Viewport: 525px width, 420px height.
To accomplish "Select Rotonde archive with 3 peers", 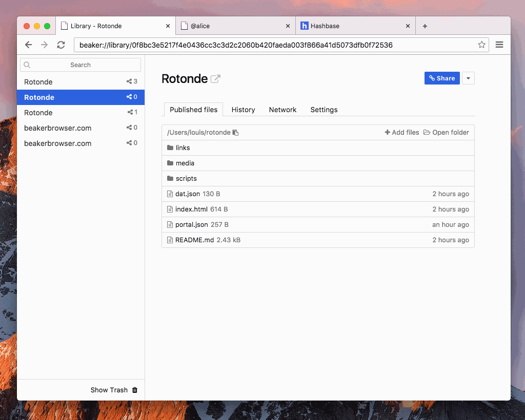I will pos(80,82).
